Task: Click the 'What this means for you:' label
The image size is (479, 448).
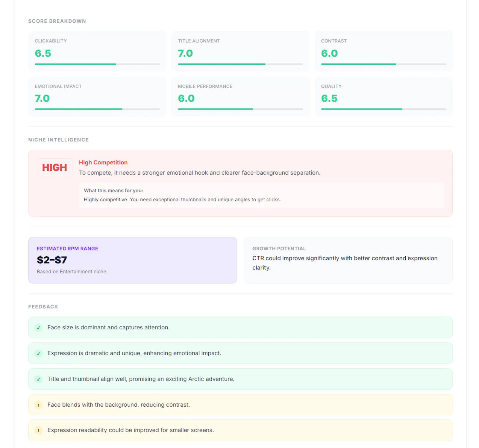Action: tap(113, 190)
